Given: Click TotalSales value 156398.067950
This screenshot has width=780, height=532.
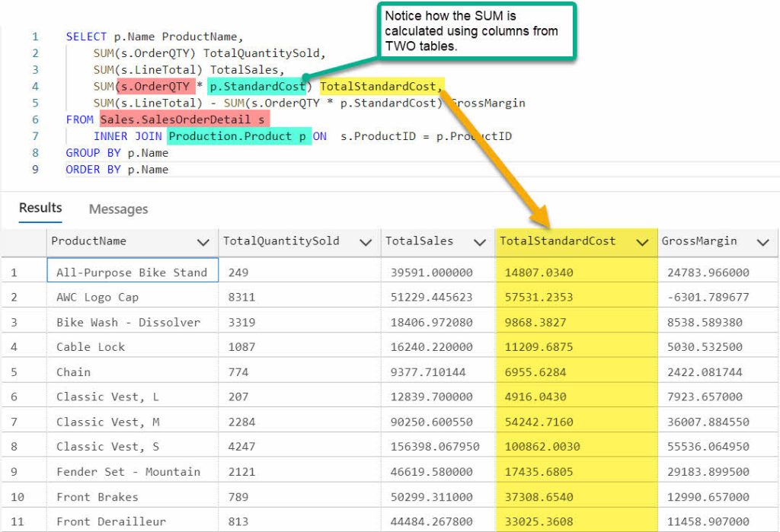Looking at the screenshot, I should coord(435,447).
